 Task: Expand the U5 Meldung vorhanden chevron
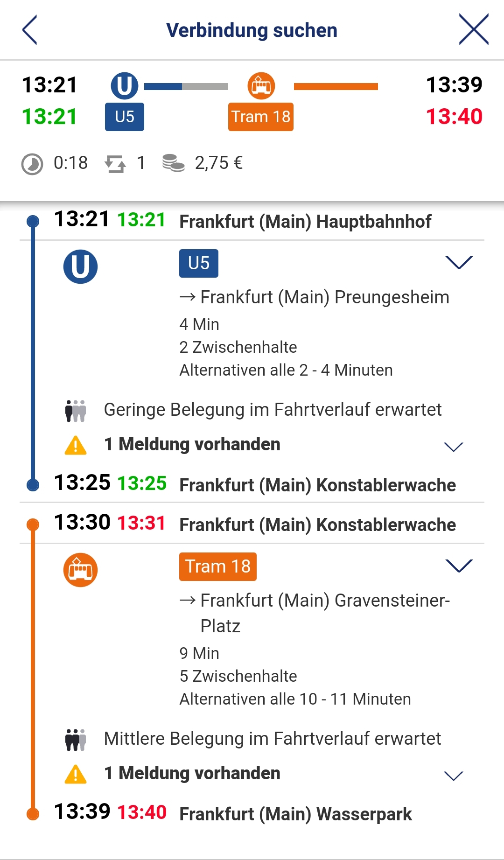pos(453,447)
